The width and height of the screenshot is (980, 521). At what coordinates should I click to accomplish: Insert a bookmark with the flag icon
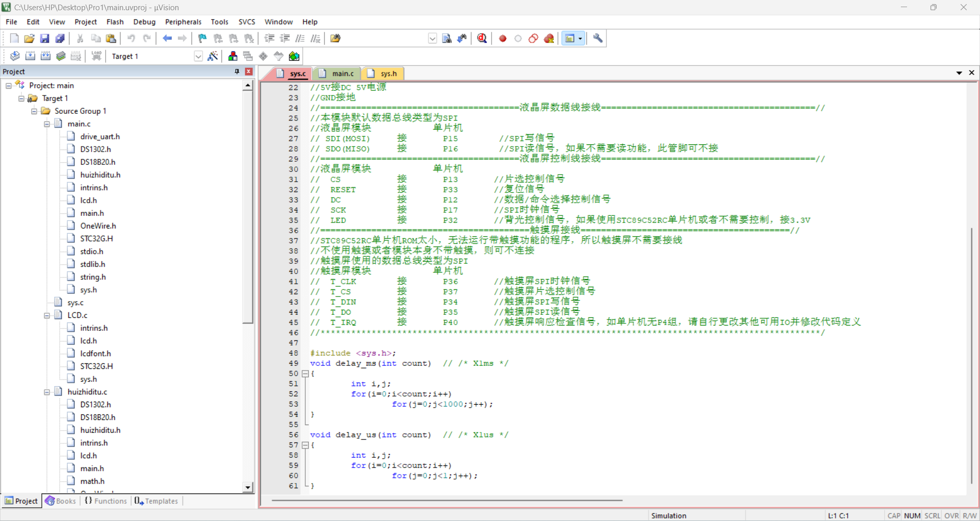tap(203, 38)
